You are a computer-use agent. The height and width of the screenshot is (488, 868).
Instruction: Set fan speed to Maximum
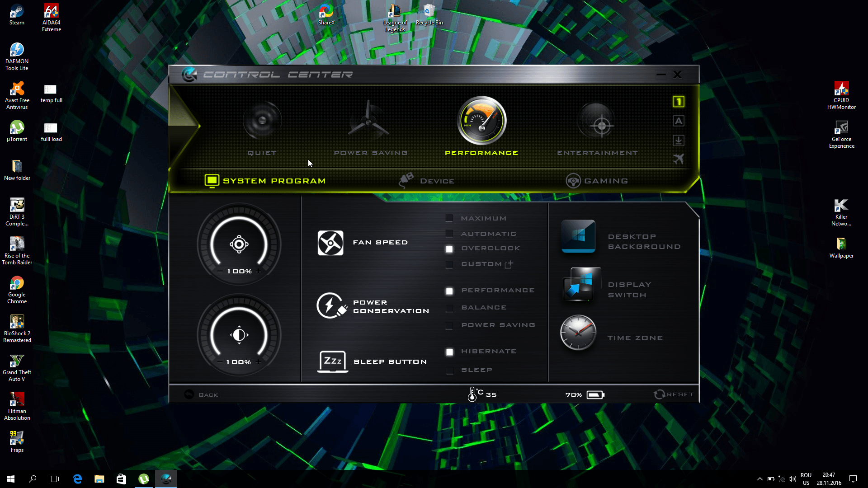click(x=449, y=218)
